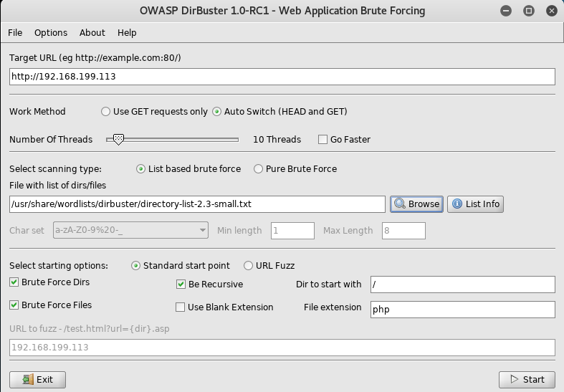The height and width of the screenshot is (392, 564).
Task: Enable the Go Faster checkbox
Action: click(x=322, y=140)
